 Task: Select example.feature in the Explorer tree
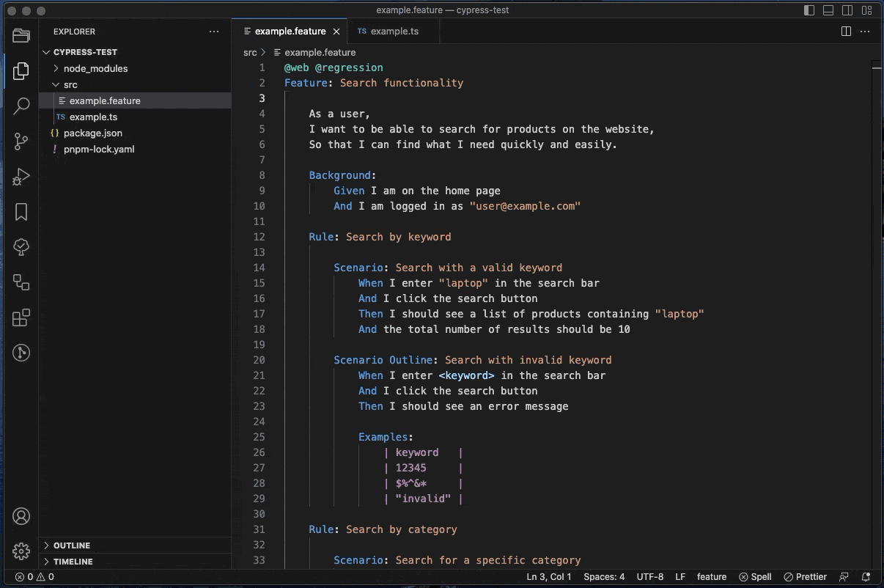[136, 100]
